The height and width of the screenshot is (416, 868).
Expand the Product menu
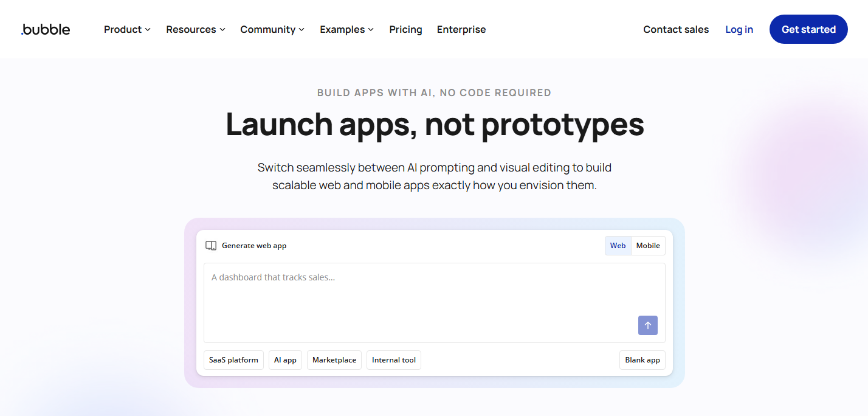[127, 29]
